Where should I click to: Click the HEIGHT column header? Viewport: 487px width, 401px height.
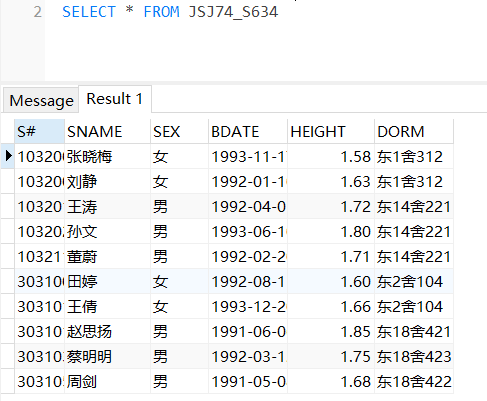coord(331,131)
